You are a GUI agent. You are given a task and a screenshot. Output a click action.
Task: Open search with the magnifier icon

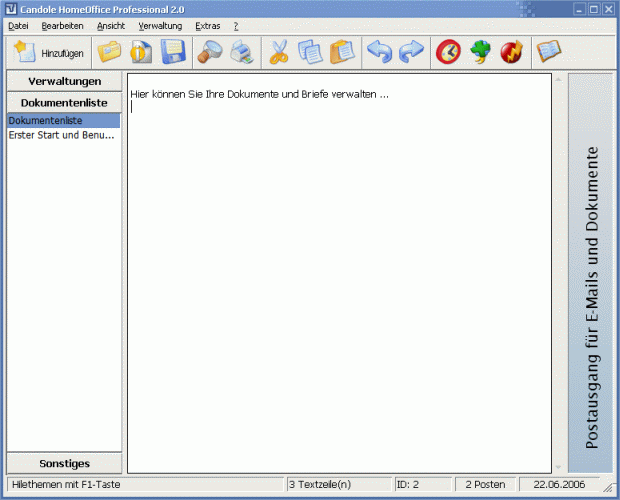[210, 52]
